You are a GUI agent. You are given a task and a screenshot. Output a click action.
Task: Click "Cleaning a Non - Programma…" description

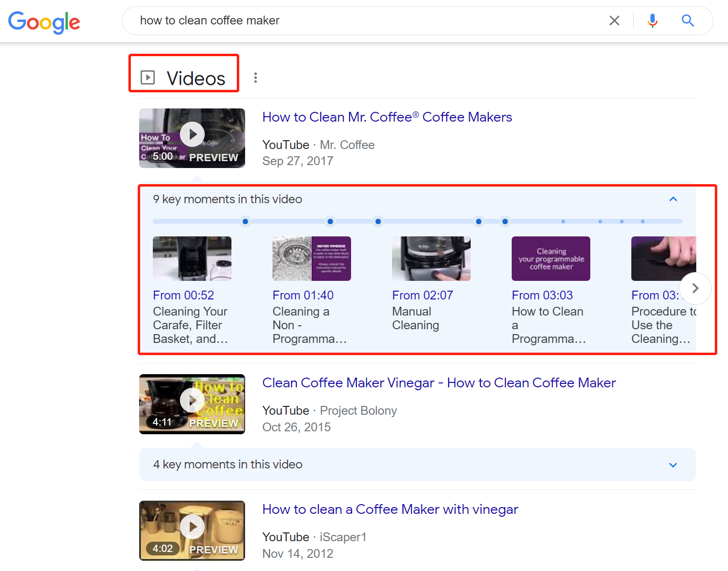(310, 325)
